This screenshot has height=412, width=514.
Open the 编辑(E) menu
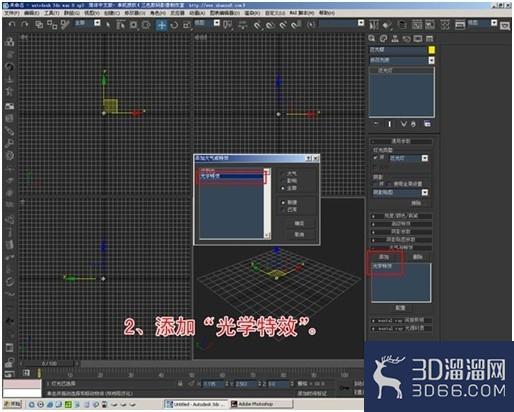31,13
